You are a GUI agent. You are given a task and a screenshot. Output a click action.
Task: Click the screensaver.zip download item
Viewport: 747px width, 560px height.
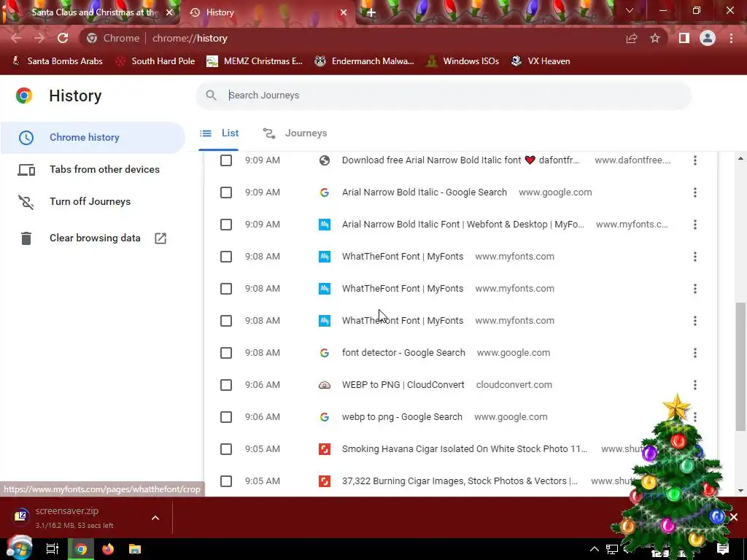(x=76, y=518)
